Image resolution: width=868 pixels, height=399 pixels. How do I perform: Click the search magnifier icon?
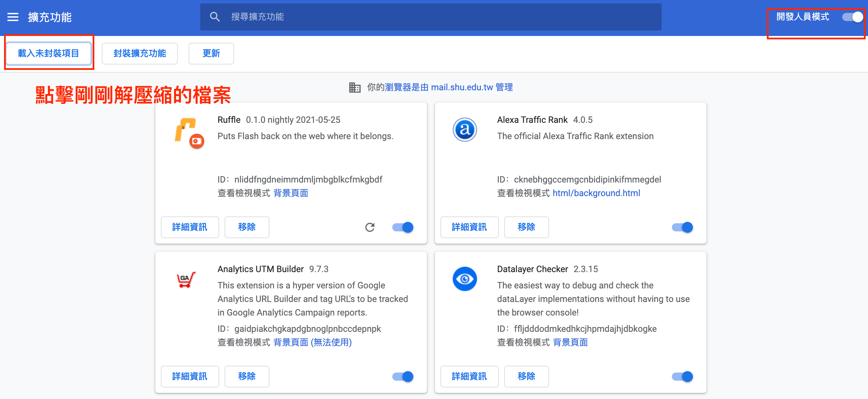pos(215,17)
